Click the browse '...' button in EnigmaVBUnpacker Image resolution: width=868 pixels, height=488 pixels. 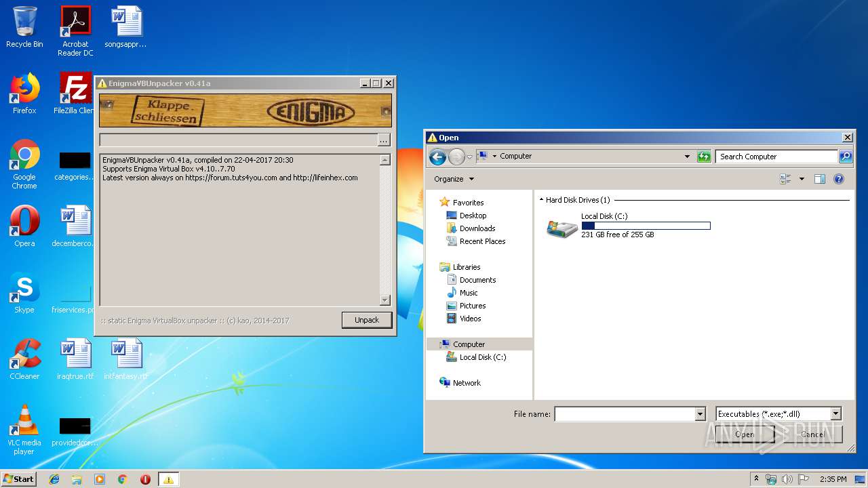(384, 140)
